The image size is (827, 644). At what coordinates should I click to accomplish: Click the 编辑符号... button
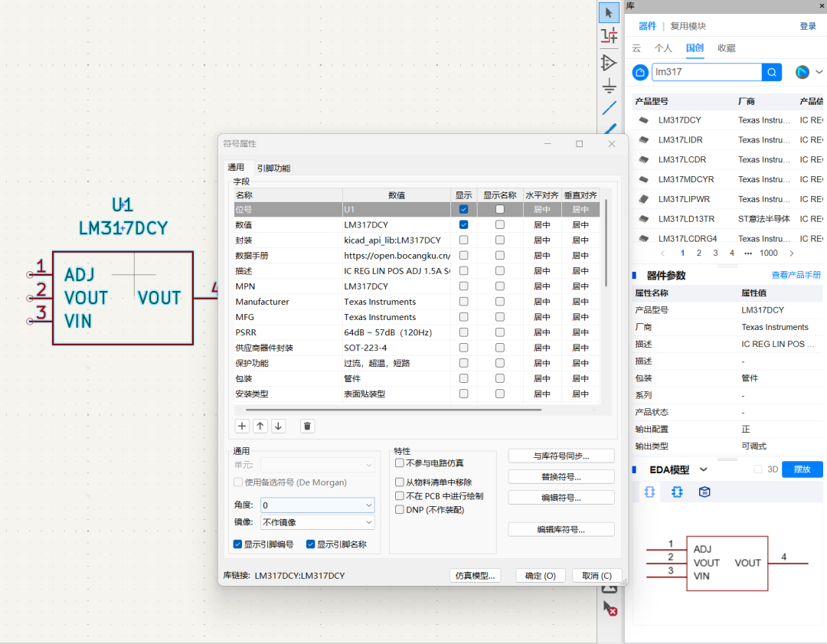tap(561, 498)
